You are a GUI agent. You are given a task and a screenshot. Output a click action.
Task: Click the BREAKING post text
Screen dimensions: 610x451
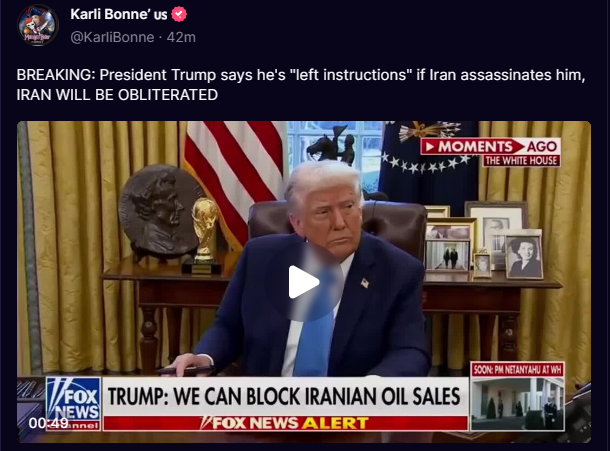coord(300,84)
